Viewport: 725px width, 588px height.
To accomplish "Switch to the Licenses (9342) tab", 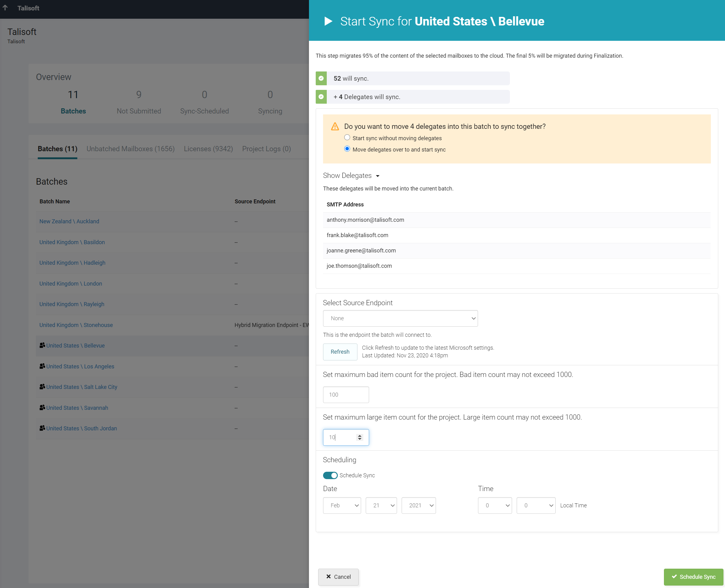I will (208, 149).
